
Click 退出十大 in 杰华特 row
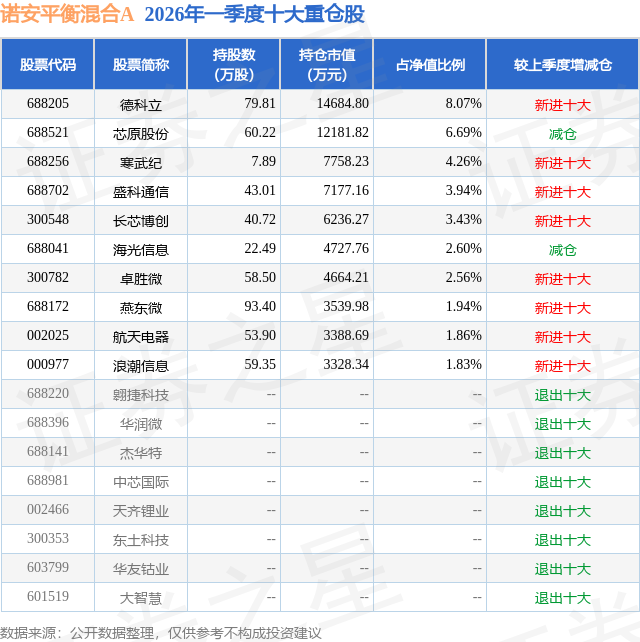tap(563, 453)
